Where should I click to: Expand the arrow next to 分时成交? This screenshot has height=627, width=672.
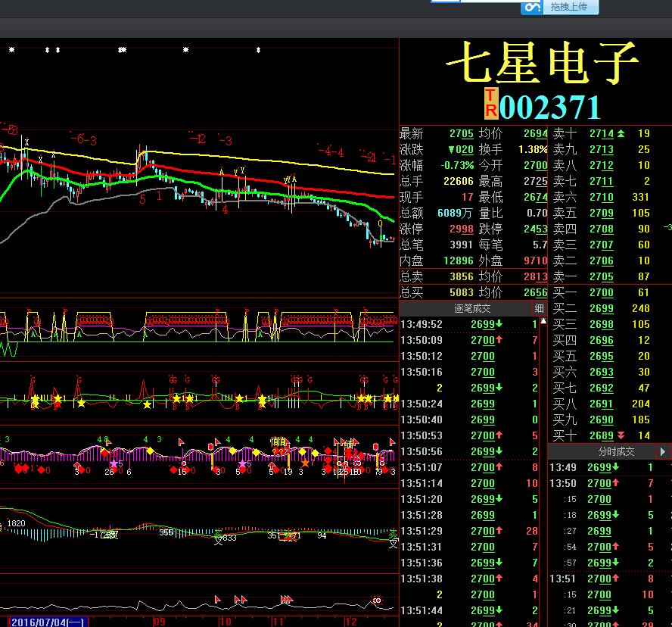[663, 451]
